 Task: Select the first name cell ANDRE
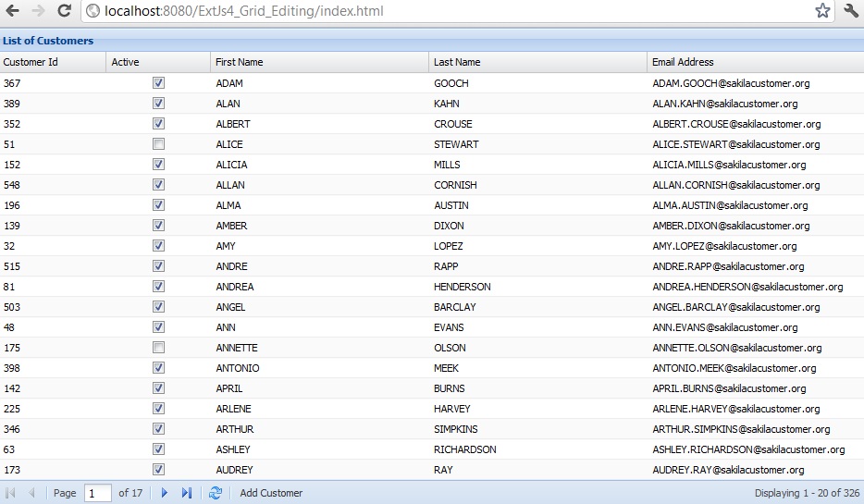pyautogui.click(x=231, y=266)
